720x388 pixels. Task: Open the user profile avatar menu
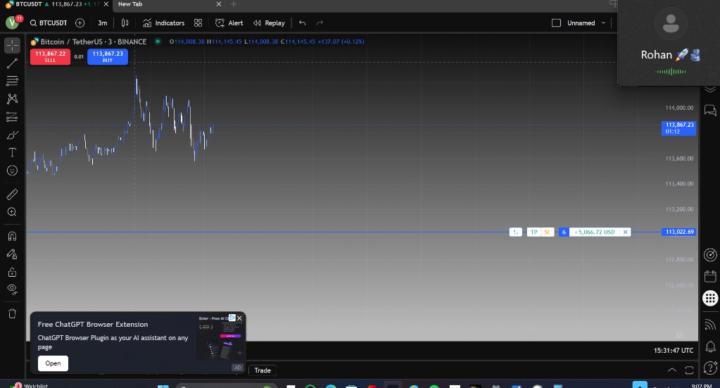(x=12, y=22)
